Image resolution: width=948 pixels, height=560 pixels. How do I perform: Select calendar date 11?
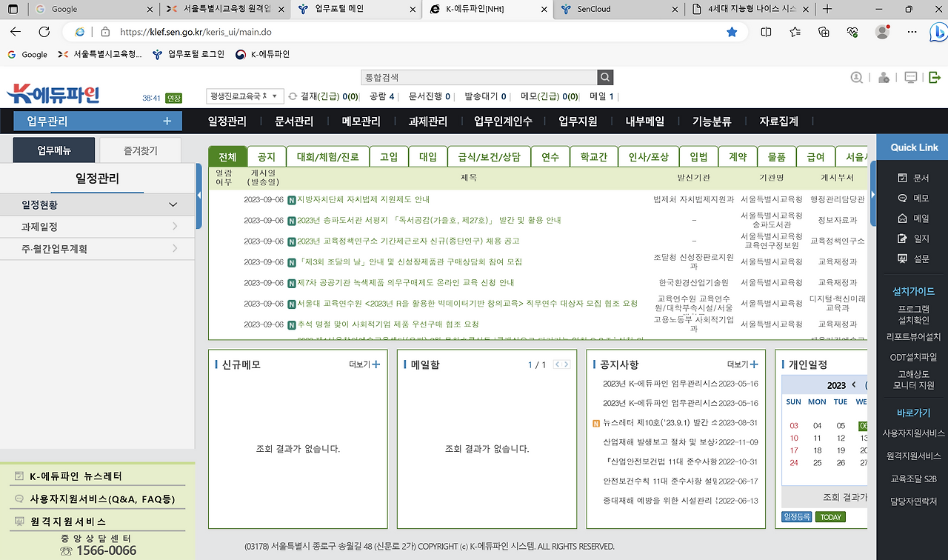818,438
